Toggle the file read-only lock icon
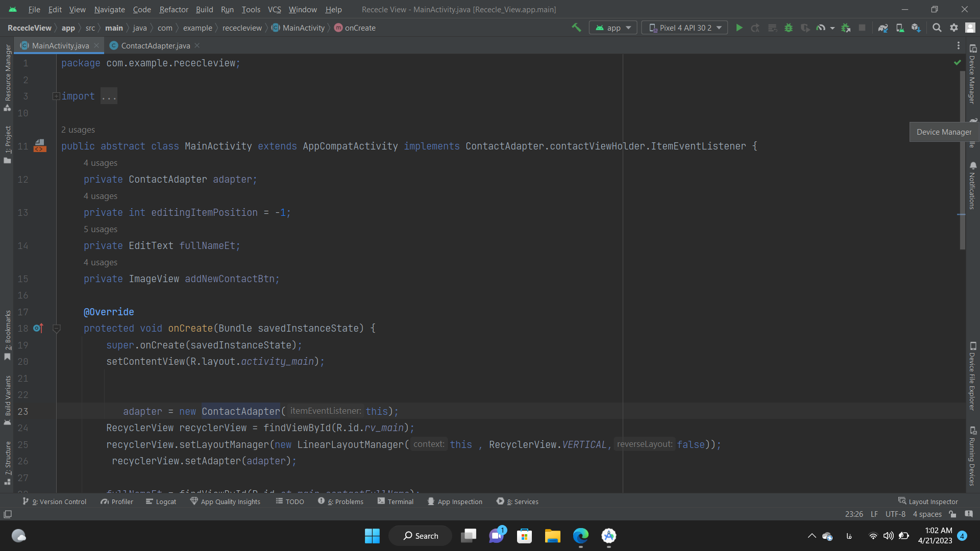The height and width of the screenshot is (551, 980). (952, 514)
